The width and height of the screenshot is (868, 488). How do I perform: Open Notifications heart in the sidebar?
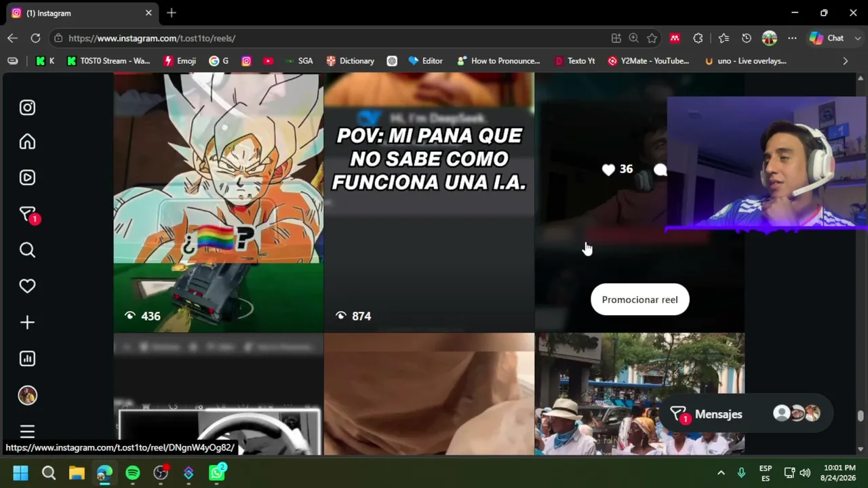point(27,286)
